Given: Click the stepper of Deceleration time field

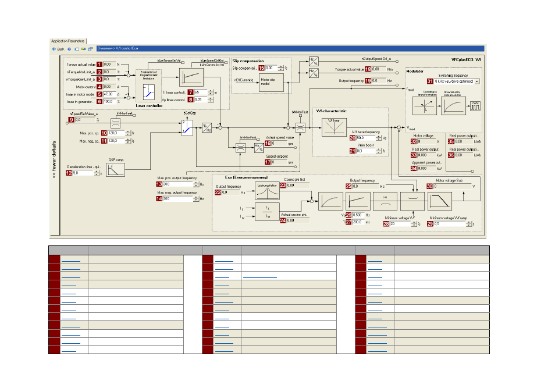Looking at the screenshot, I should 96,173.
